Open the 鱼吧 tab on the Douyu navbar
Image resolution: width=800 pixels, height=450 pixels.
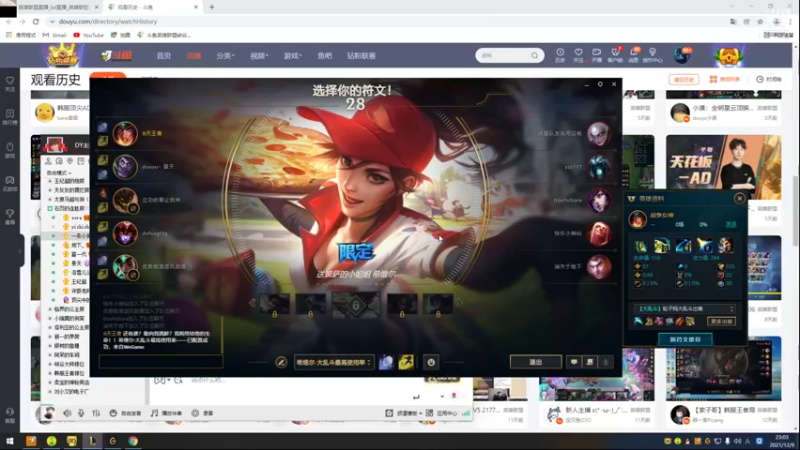pyautogui.click(x=324, y=56)
